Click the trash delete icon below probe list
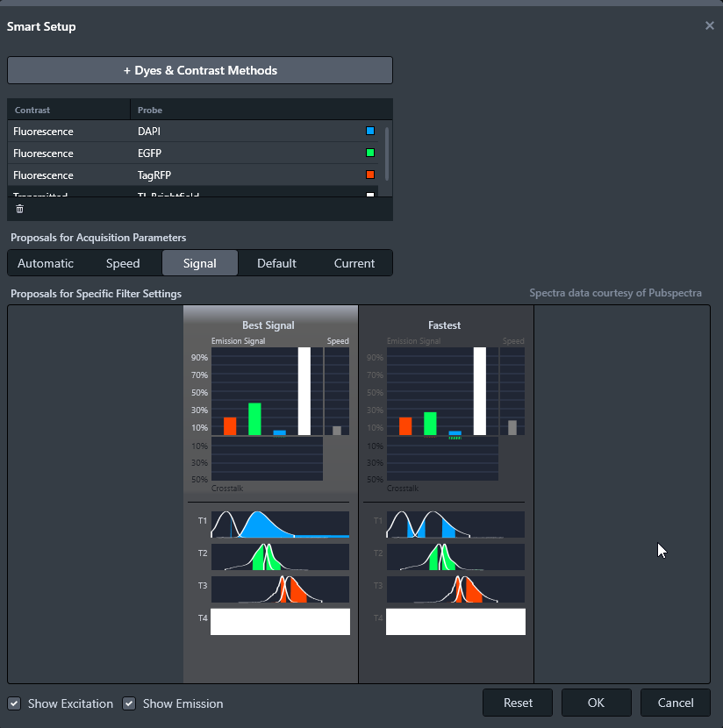The width and height of the screenshot is (723, 728). coord(20,209)
